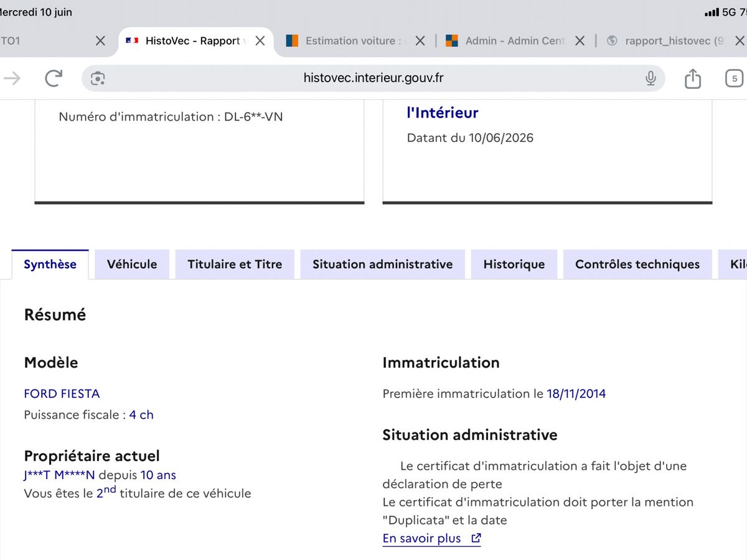This screenshot has height=560, width=747.
Task: Click the Numéro d'immatriculation DL-6**-VN text
Action: click(x=171, y=117)
